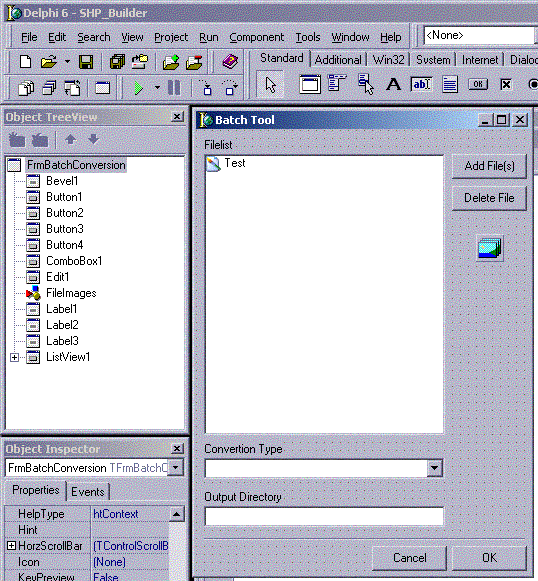Open the Tools menu

click(308, 37)
